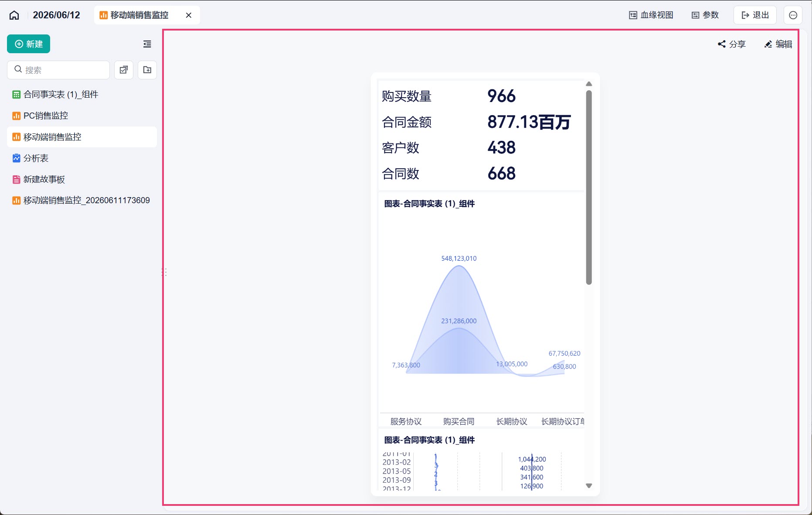Screen dimensions: 812x515
Task: Collapse the sidebar using the list icon
Action: [147, 44]
